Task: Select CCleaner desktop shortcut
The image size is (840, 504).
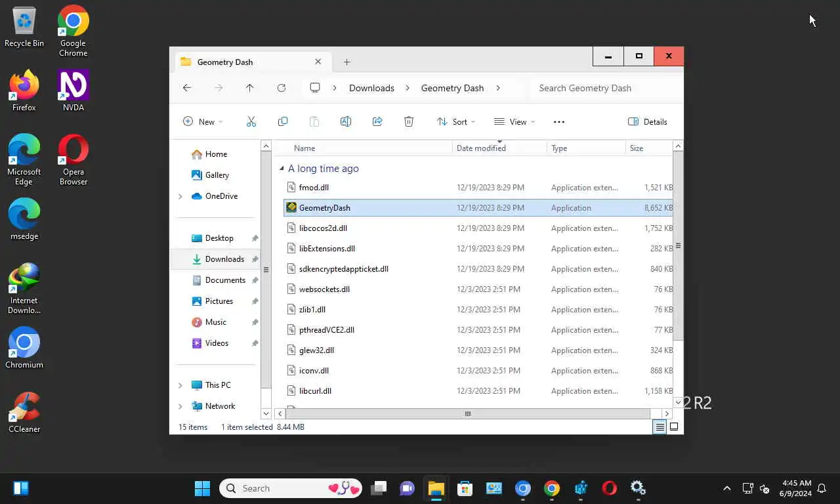Action: 24,412
